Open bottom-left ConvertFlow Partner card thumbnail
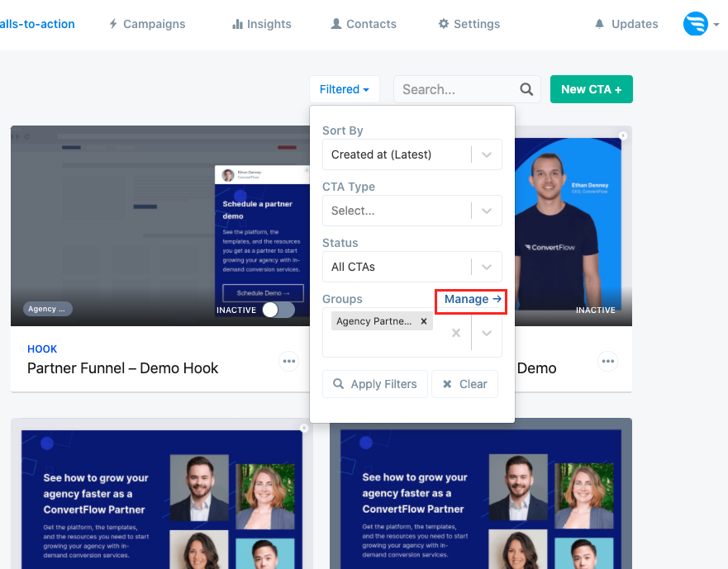The image size is (728, 569). tap(162, 494)
